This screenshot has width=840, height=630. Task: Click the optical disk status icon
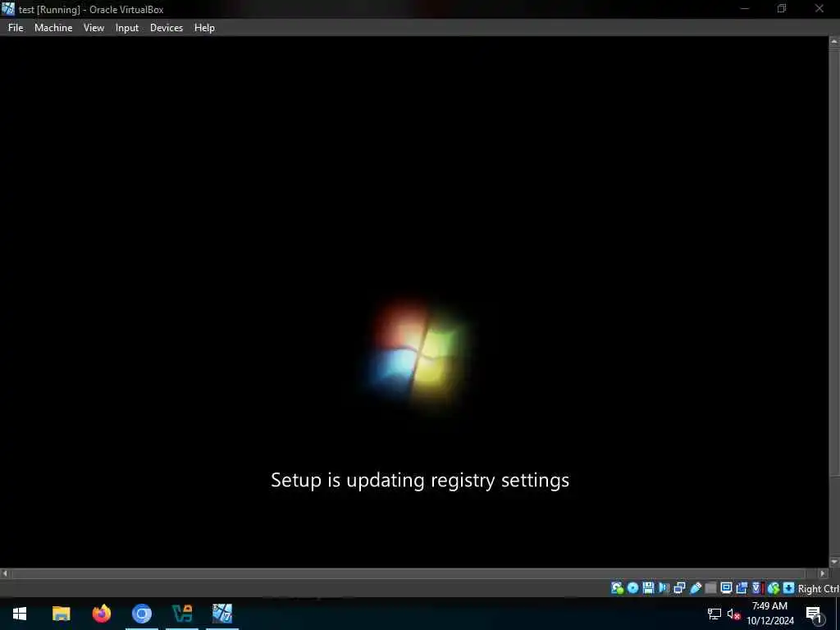click(x=632, y=588)
